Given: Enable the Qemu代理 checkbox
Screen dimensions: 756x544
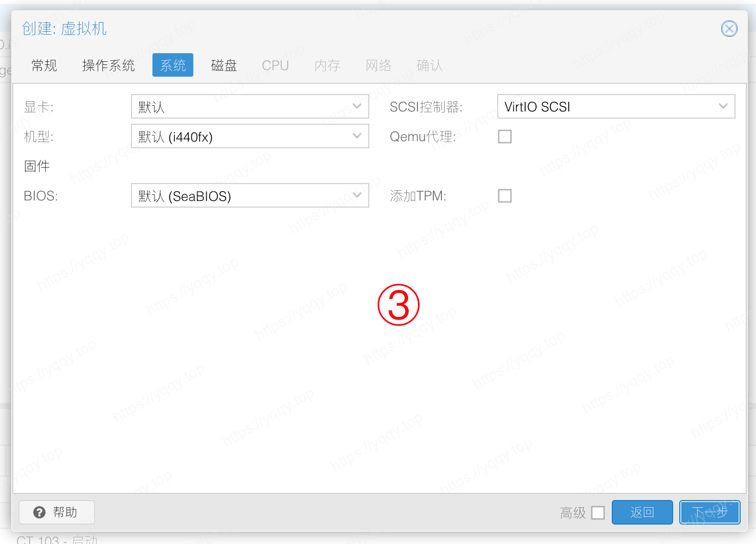Looking at the screenshot, I should (505, 137).
